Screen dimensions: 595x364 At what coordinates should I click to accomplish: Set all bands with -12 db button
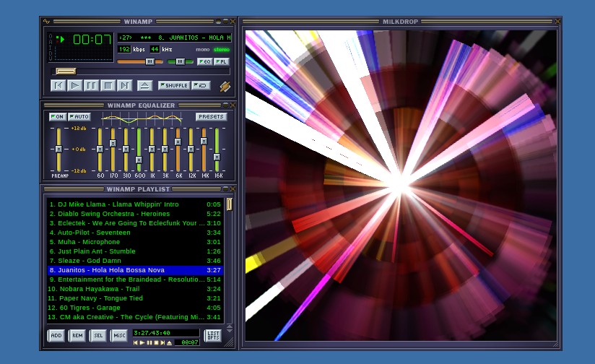[79, 170]
